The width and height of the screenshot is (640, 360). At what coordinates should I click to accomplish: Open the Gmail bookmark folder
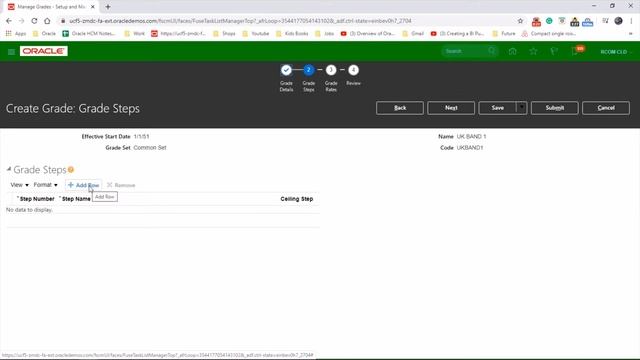pos(413,33)
